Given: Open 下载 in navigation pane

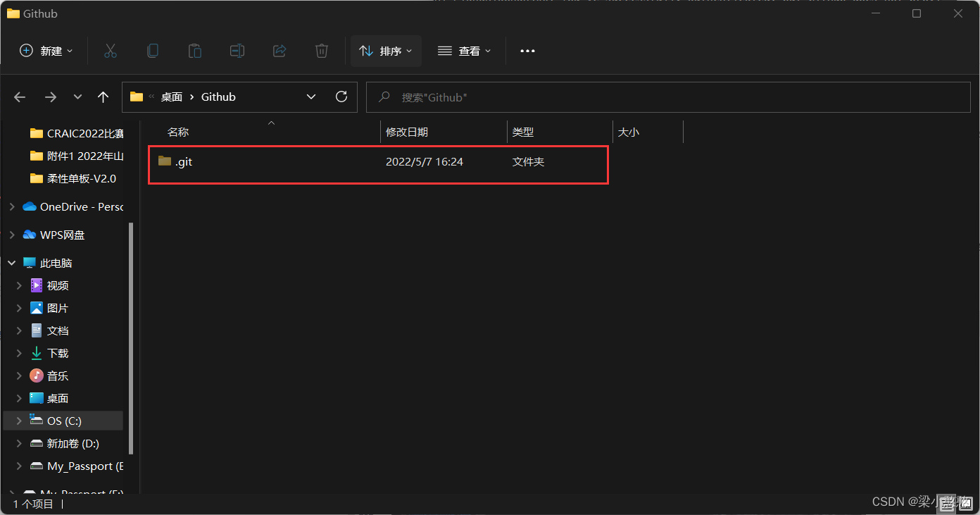Looking at the screenshot, I should point(49,353).
